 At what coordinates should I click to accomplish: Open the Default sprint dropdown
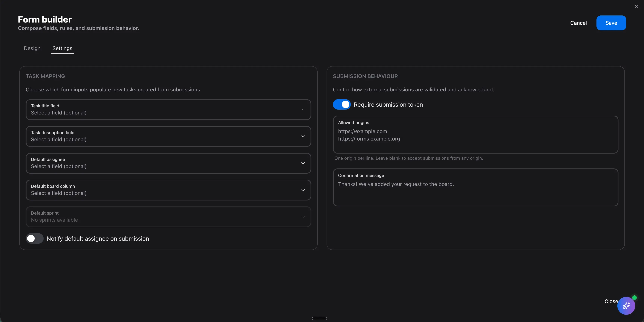pyautogui.click(x=168, y=217)
